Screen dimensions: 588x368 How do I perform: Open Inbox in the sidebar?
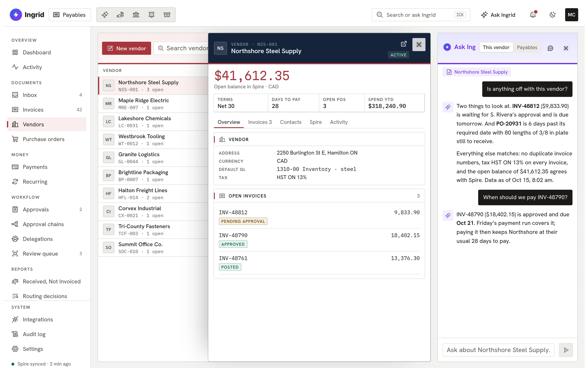click(47, 95)
